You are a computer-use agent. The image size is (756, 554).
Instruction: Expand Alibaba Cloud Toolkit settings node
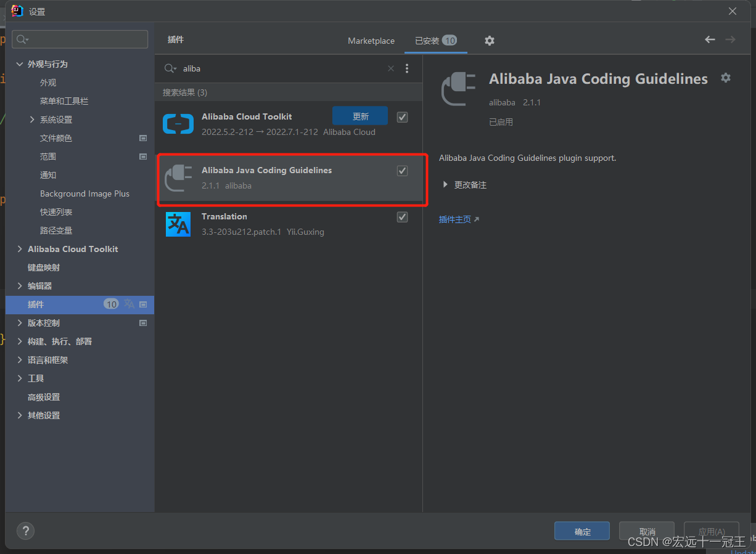point(20,249)
